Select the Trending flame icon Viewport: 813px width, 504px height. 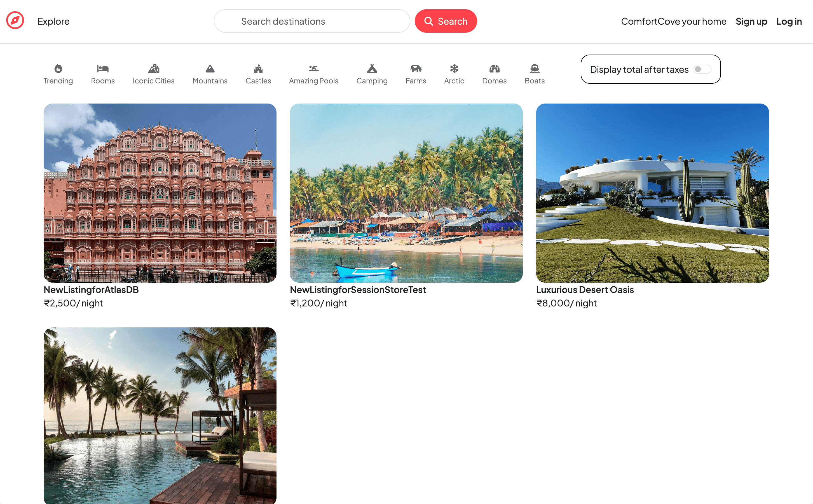58,69
